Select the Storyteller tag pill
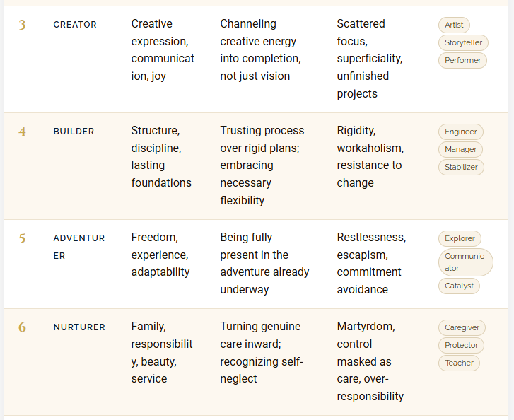 tap(463, 42)
